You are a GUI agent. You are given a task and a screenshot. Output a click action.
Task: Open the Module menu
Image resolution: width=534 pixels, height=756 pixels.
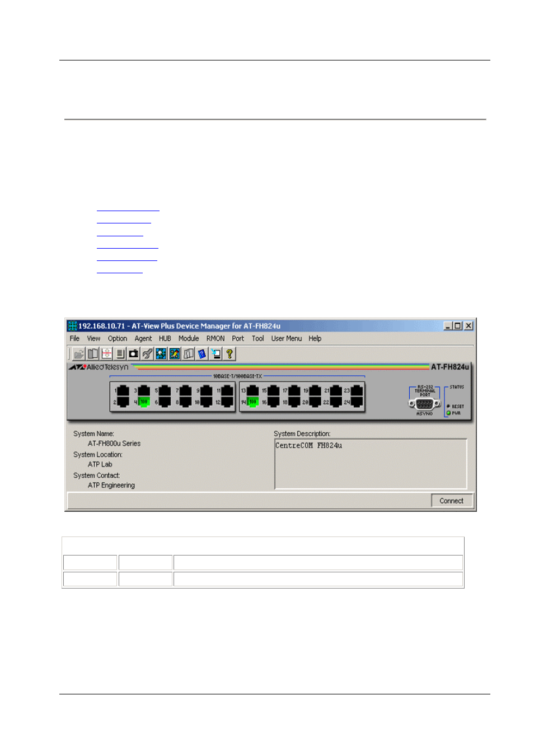189,339
